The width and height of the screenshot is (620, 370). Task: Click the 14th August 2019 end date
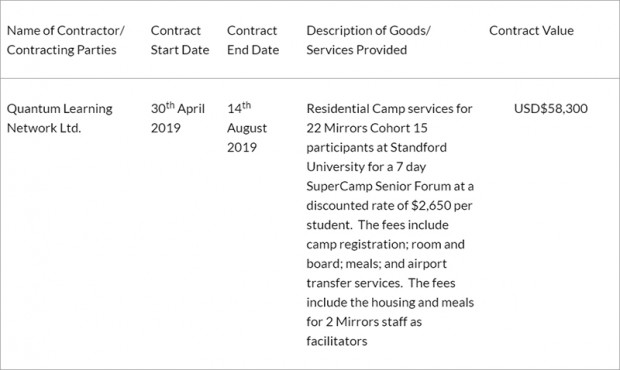[x=247, y=127]
